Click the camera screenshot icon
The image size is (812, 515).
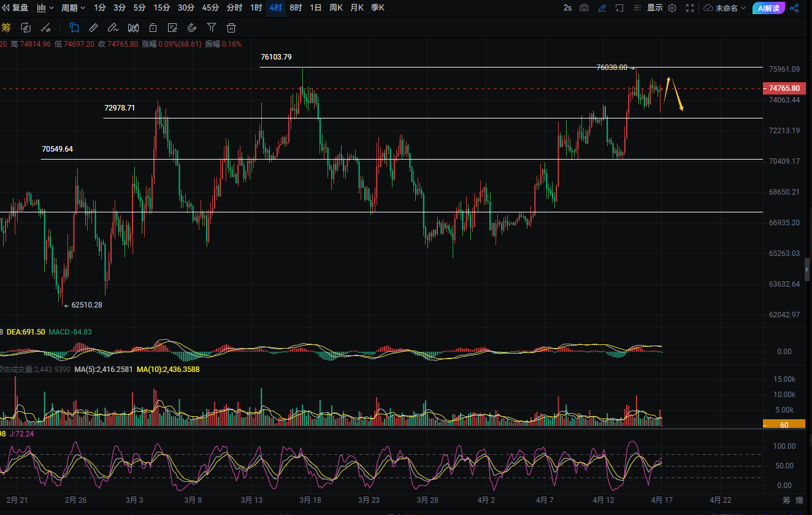click(x=584, y=8)
